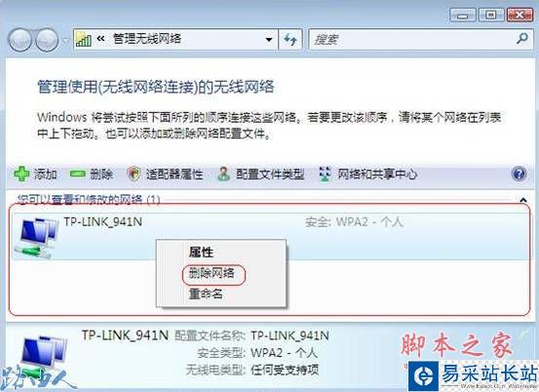
Task: Click the green minus Delete icon
Action: [78, 175]
